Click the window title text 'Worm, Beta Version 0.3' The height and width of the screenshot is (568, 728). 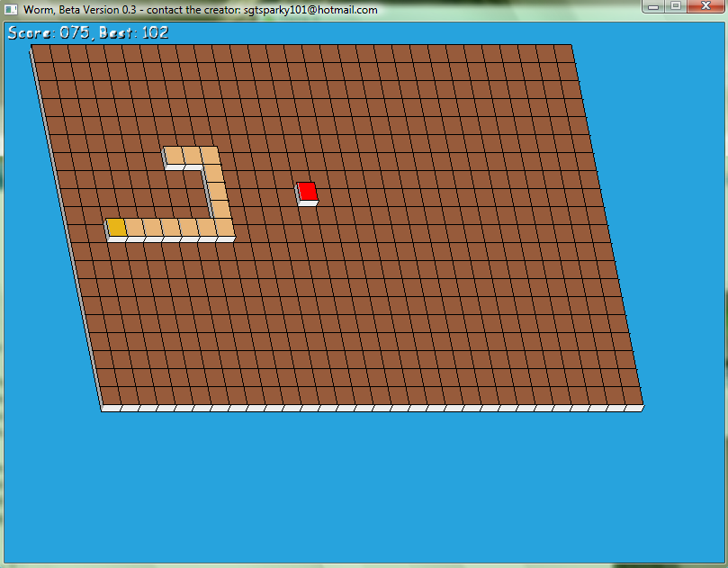click(x=79, y=10)
